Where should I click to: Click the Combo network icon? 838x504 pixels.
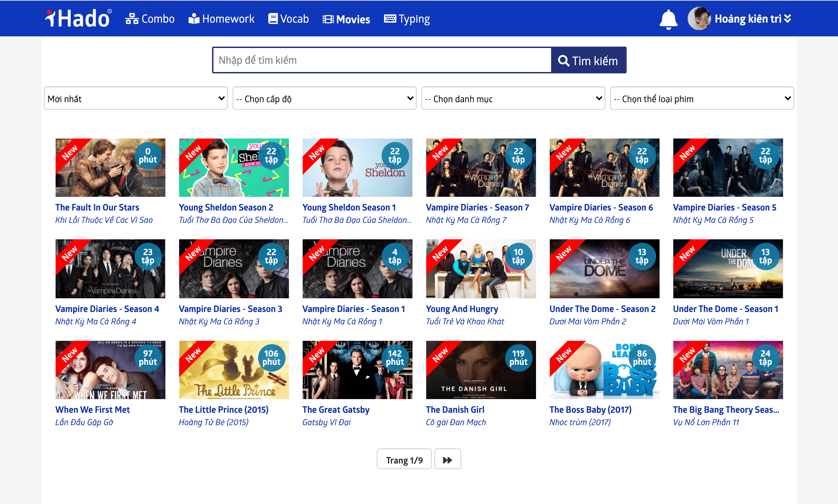click(132, 19)
